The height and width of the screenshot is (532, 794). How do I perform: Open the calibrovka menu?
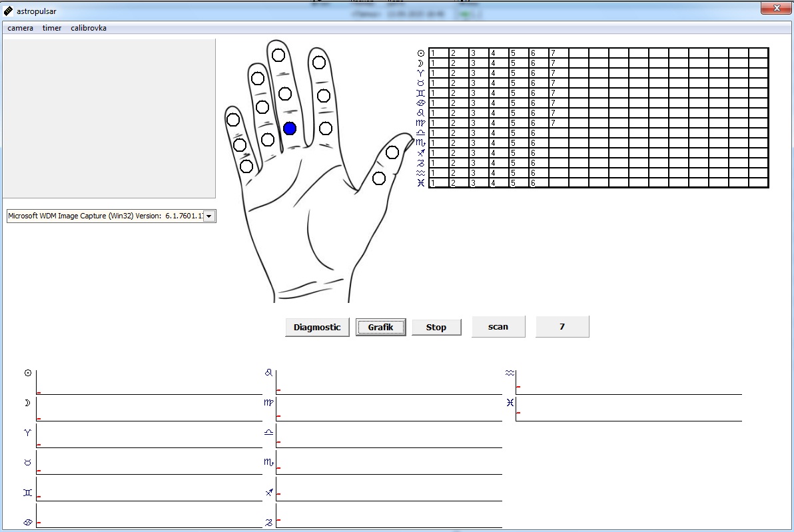tap(89, 28)
